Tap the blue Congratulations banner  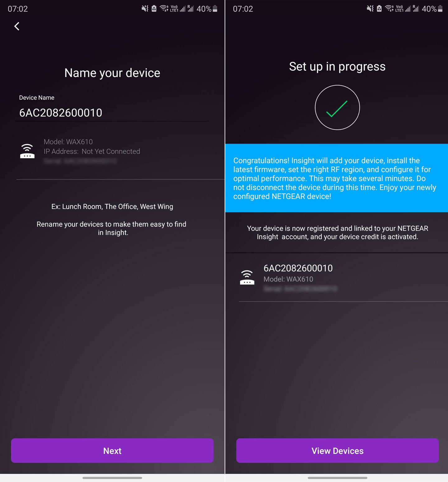coord(336,178)
